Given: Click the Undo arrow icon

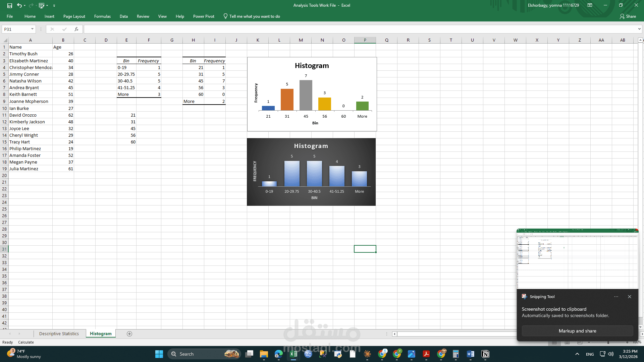Looking at the screenshot, I should [x=19, y=5].
